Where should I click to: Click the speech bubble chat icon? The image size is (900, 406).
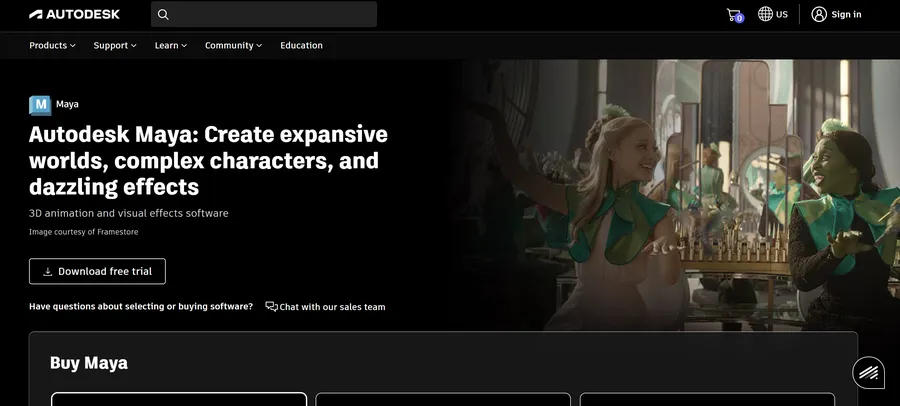[x=271, y=307]
